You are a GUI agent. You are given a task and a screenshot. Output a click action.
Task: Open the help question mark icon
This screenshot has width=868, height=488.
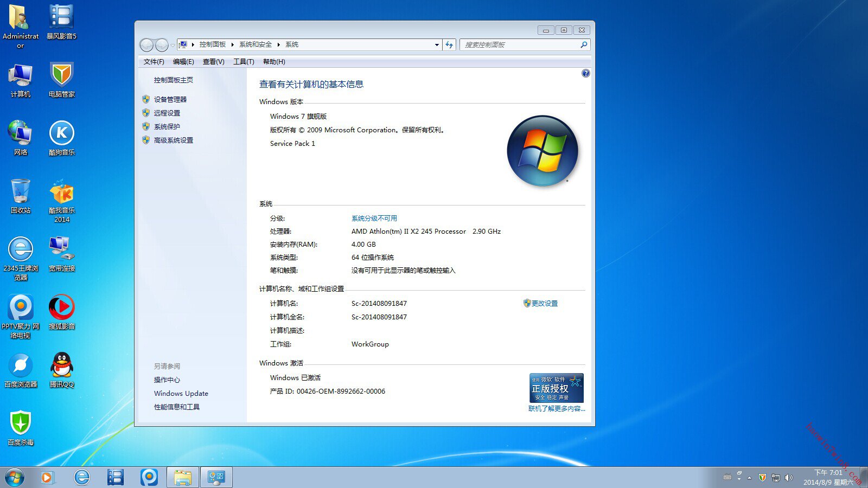585,73
